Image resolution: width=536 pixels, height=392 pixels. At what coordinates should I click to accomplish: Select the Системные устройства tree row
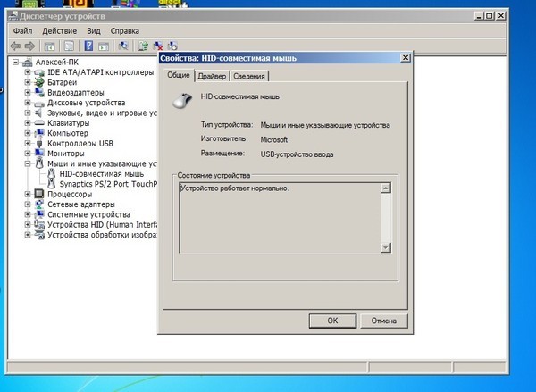tap(88, 214)
